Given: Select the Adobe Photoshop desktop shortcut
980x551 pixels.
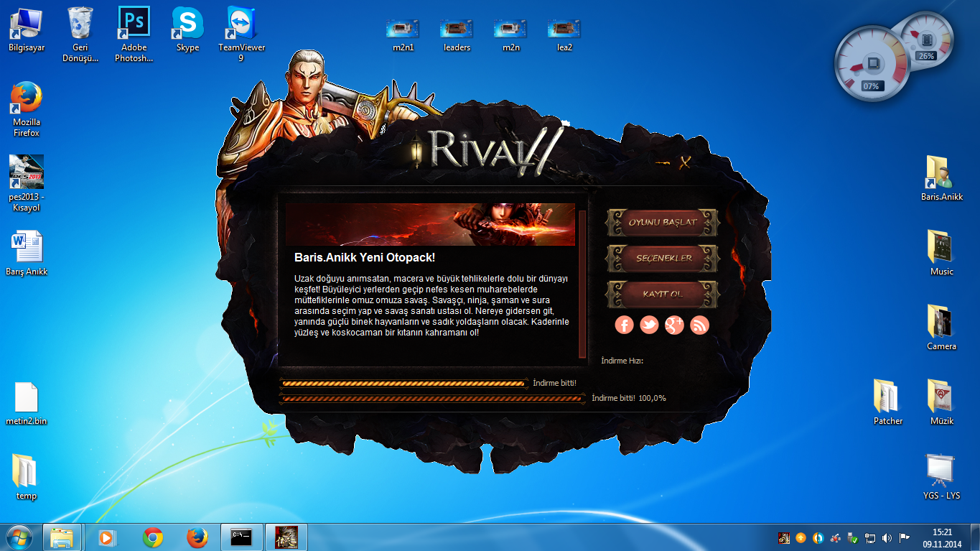Looking at the screenshot, I should coord(134,34).
